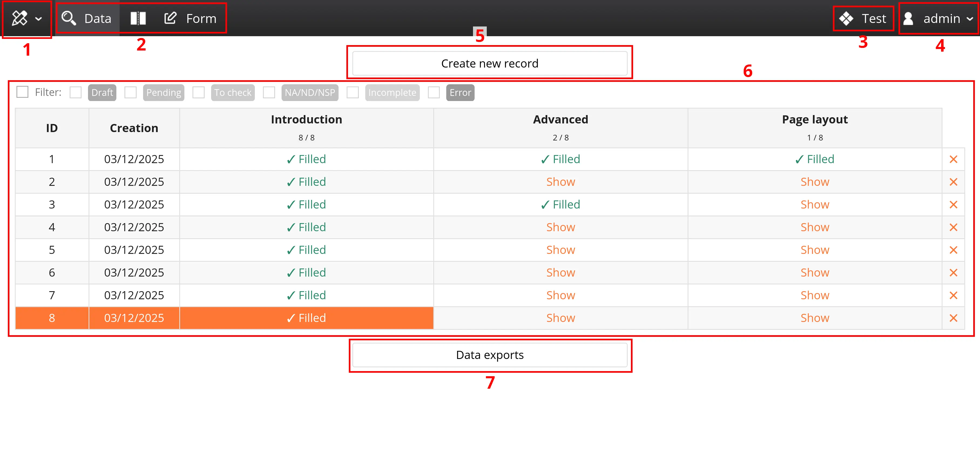
Task: Switch to the Form tab
Action: click(x=201, y=18)
